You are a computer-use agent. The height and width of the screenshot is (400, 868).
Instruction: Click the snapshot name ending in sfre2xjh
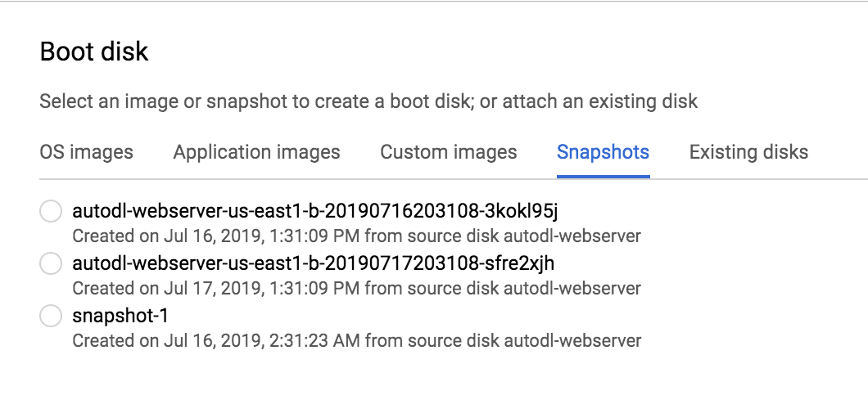pos(314,263)
